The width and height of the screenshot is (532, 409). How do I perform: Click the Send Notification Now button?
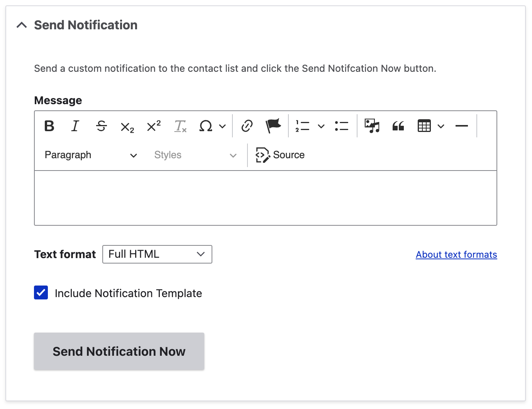119,352
